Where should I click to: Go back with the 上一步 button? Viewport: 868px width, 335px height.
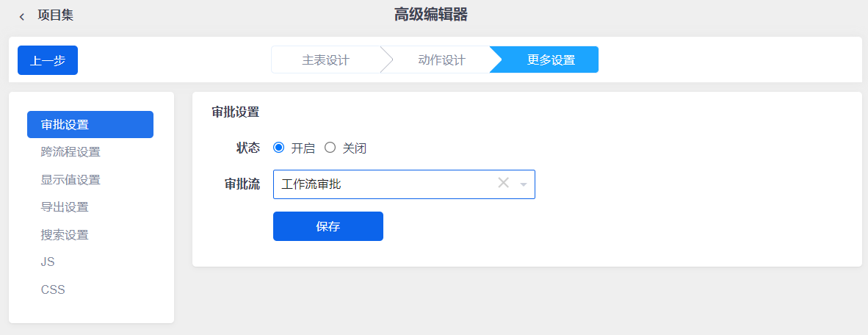click(48, 60)
